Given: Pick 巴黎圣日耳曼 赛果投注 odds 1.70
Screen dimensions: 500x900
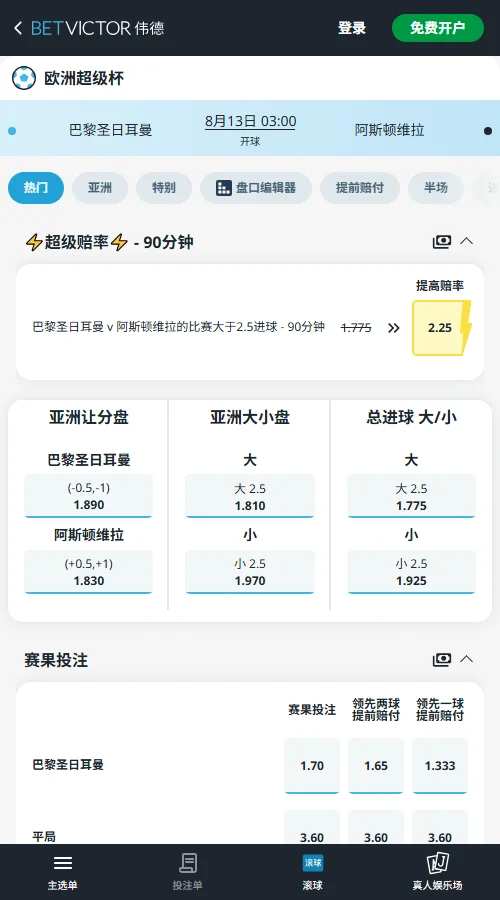Looking at the screenshot, I should point(312,766).
